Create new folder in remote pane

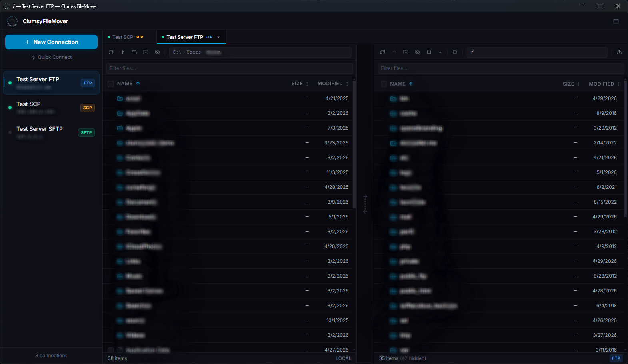point(406,52)
